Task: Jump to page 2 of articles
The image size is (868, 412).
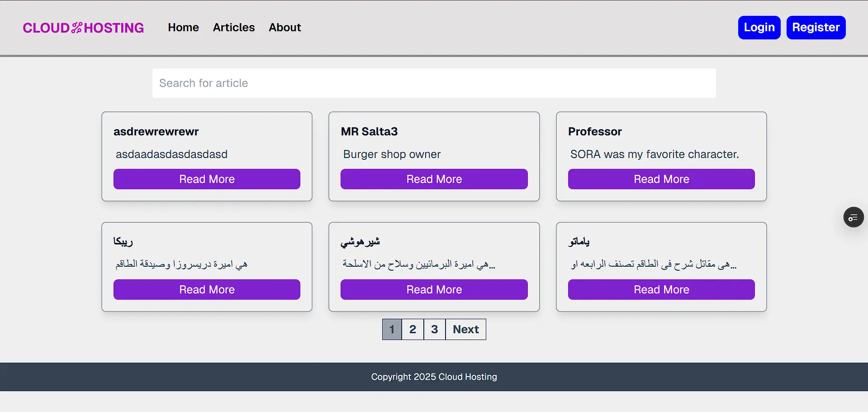Action: [x=413, y=330]
